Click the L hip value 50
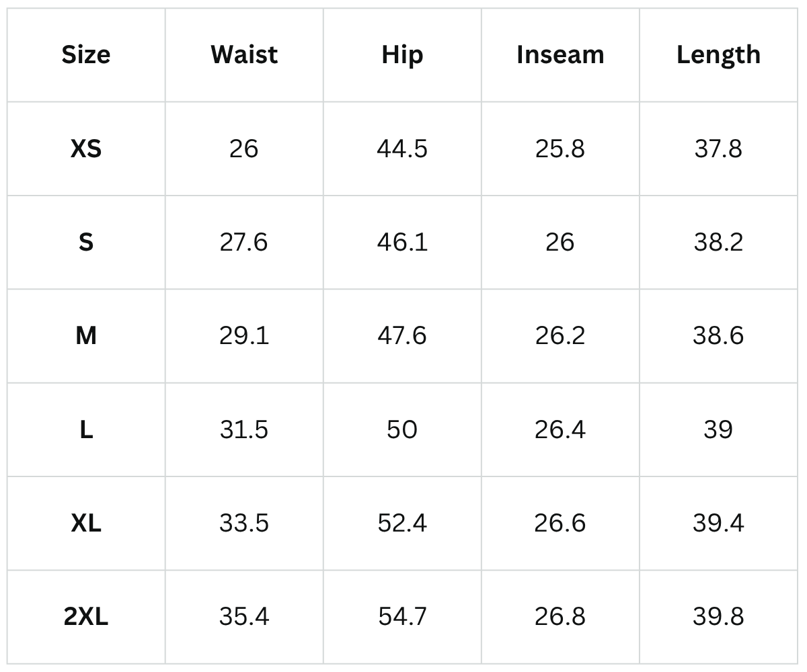Screen dimensions: 807x672 pyautogui.click(x=402, y=429)
